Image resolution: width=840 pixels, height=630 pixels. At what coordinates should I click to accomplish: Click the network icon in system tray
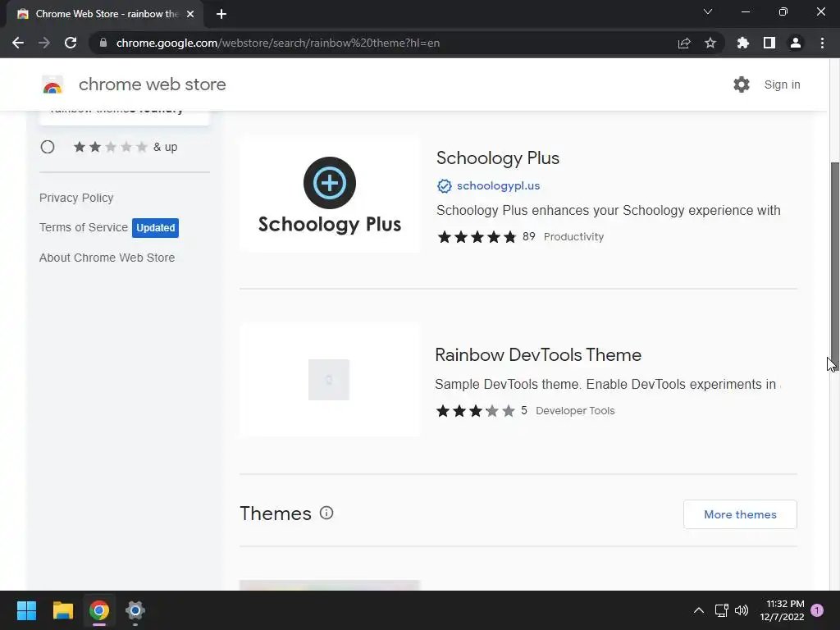(x=721, y=610)
